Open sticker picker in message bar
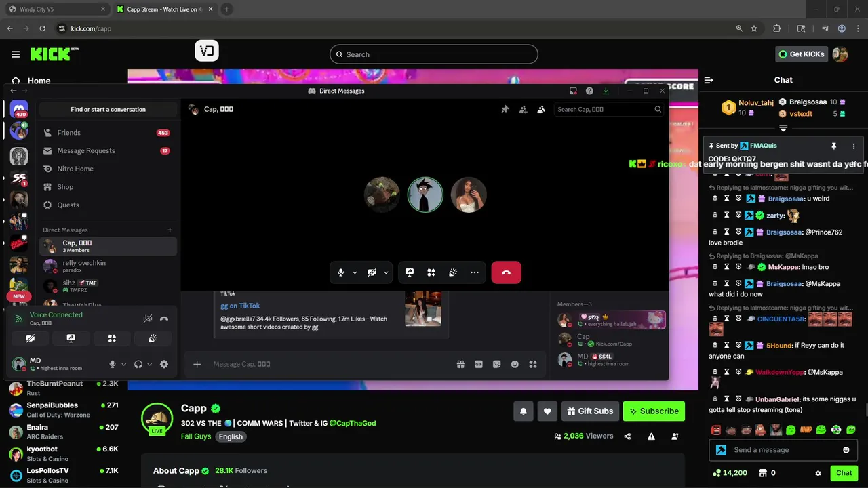This screenshot has width=868, height=488. [x=497, y=364]
